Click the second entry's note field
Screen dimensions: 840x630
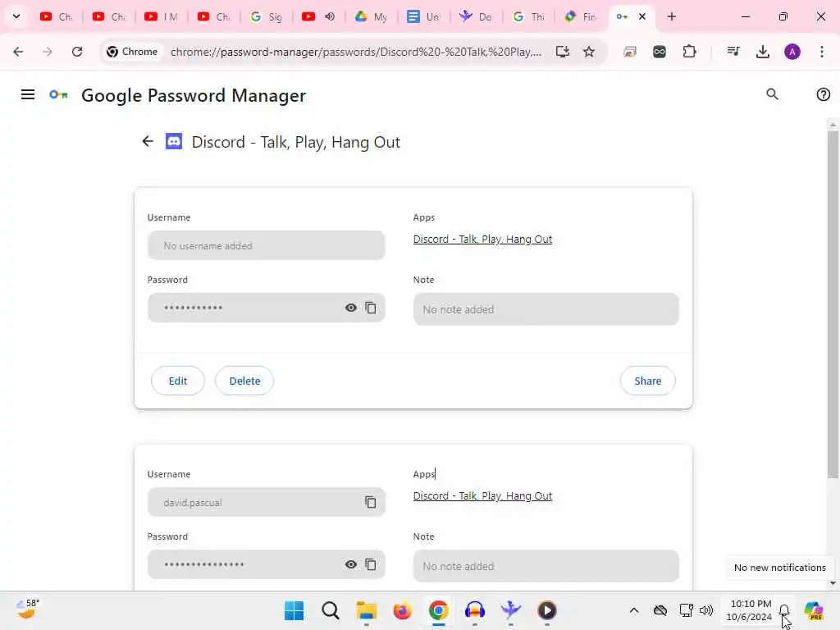[546, 566]
